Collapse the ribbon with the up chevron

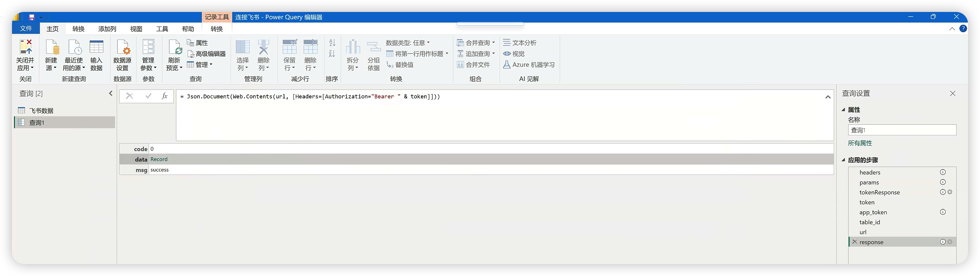(x=952, y=29)
